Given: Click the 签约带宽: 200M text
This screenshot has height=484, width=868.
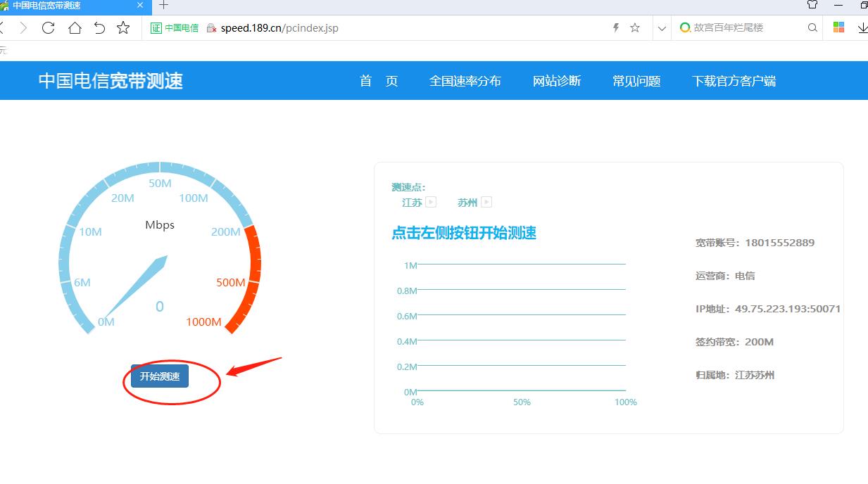Looking at the screenshot, I should (734, 342).
